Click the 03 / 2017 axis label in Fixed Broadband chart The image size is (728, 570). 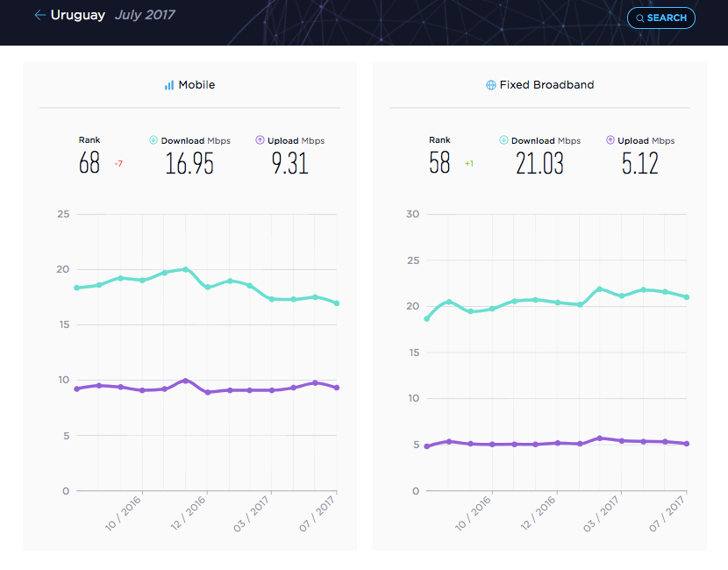601,513
